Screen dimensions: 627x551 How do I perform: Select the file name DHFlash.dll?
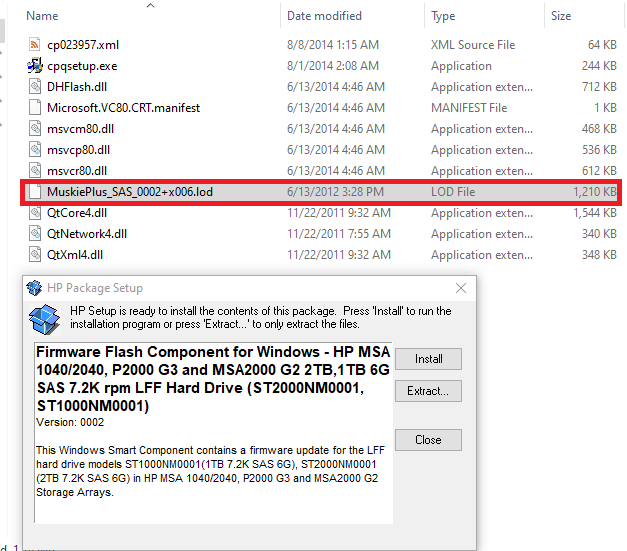point(77,87)
